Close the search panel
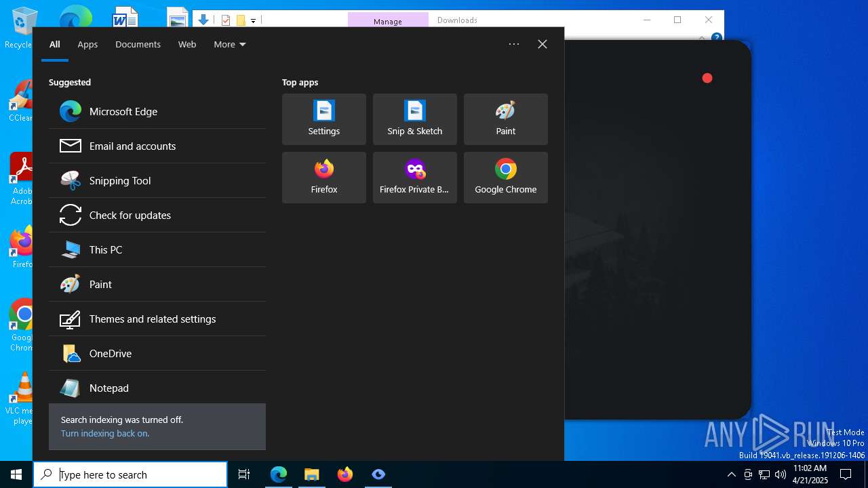The image size is (868, 488). point(542,44)
